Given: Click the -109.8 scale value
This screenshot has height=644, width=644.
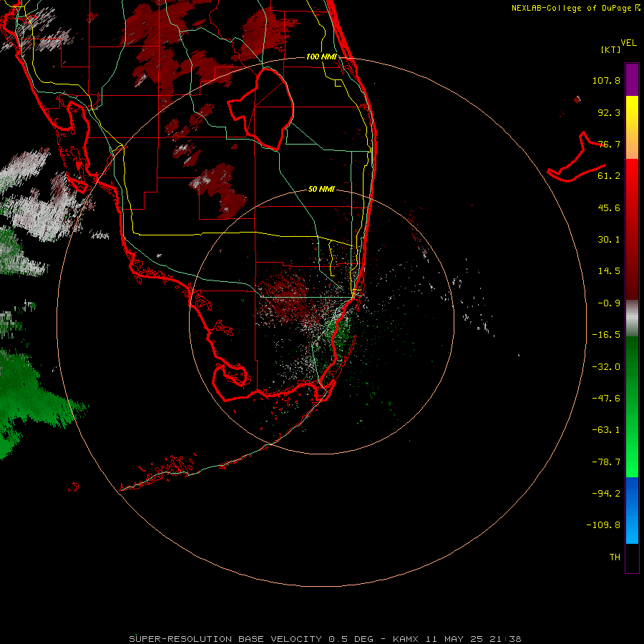Looking at the screenshot, I should (x=603, y=525).
